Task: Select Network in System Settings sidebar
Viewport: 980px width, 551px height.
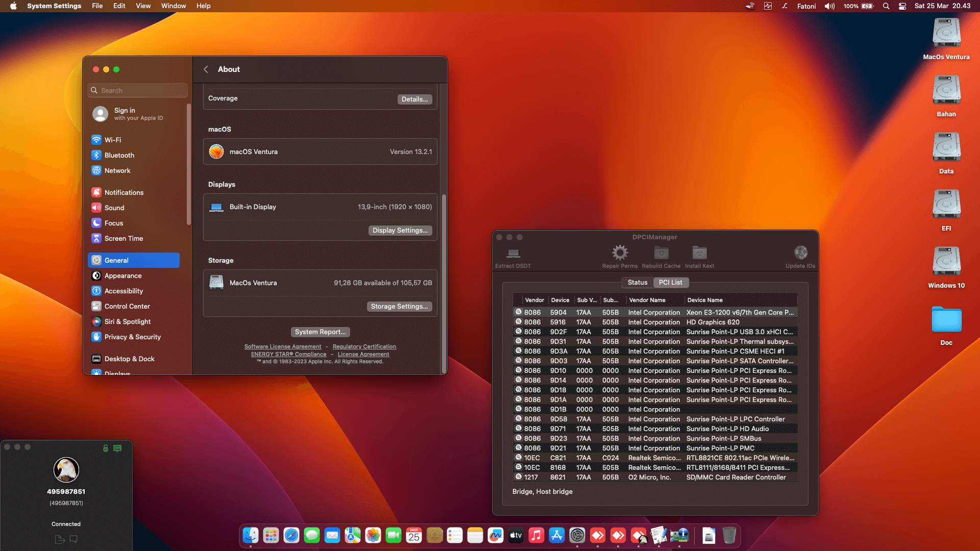Action: (134, 170)
